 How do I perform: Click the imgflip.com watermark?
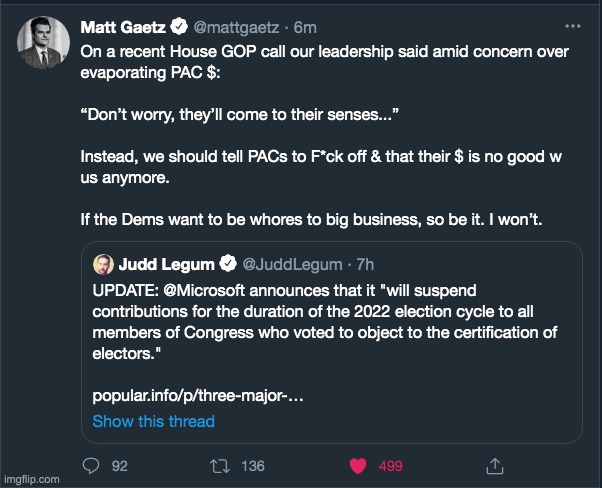tap(32, 480)
